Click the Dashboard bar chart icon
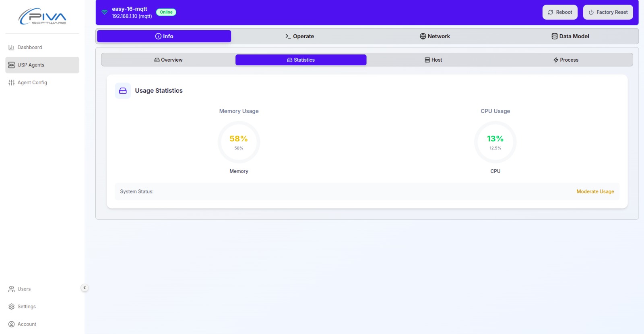 pos(11,48)
